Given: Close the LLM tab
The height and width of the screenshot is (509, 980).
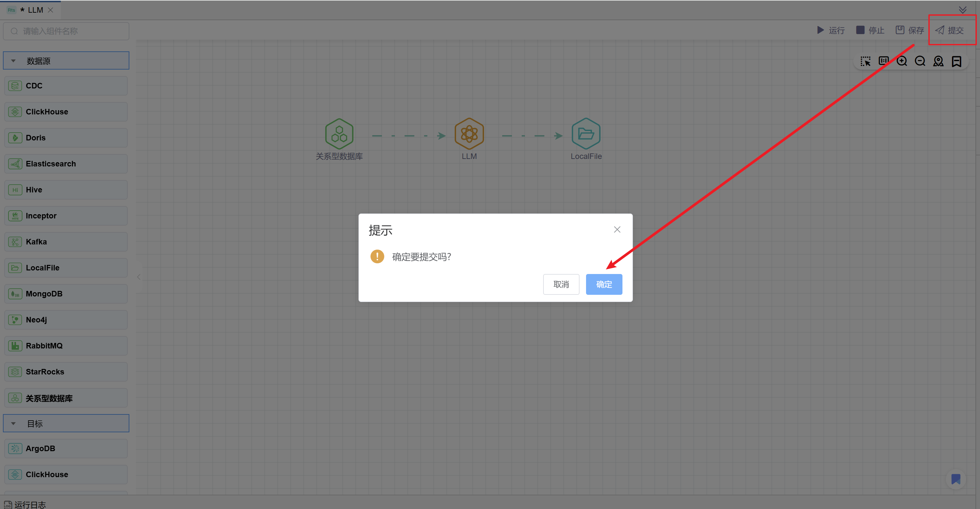Looking at the screenshot, I should point(50,10).
